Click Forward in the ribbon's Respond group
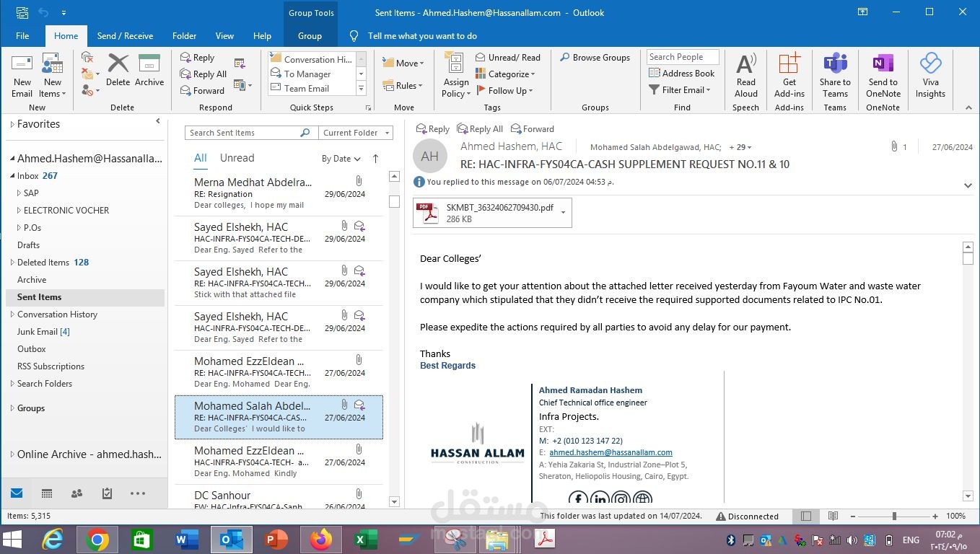The image size is (980, 554). [201, 91]
